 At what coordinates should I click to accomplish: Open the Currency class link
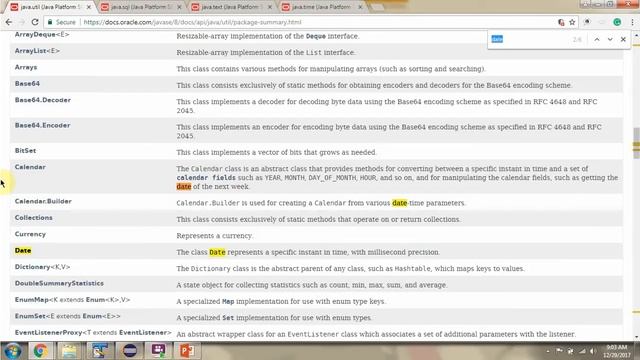click(30, 234)
